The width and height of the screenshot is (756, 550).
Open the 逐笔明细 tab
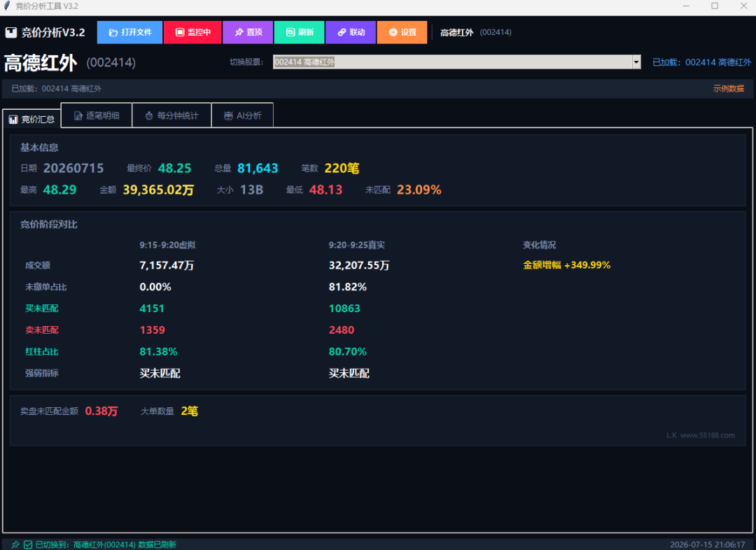coord(97,115)
